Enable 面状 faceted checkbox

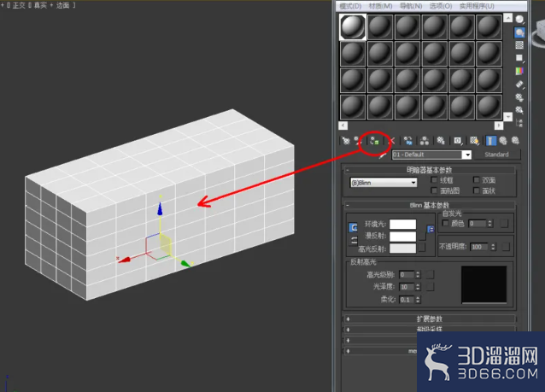pyautogui.click(x=476, y=190)
